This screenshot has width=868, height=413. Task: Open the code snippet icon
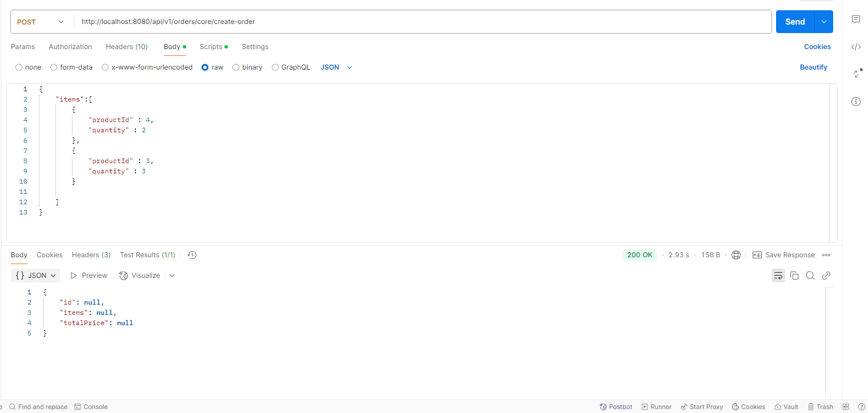pos(855,47)
